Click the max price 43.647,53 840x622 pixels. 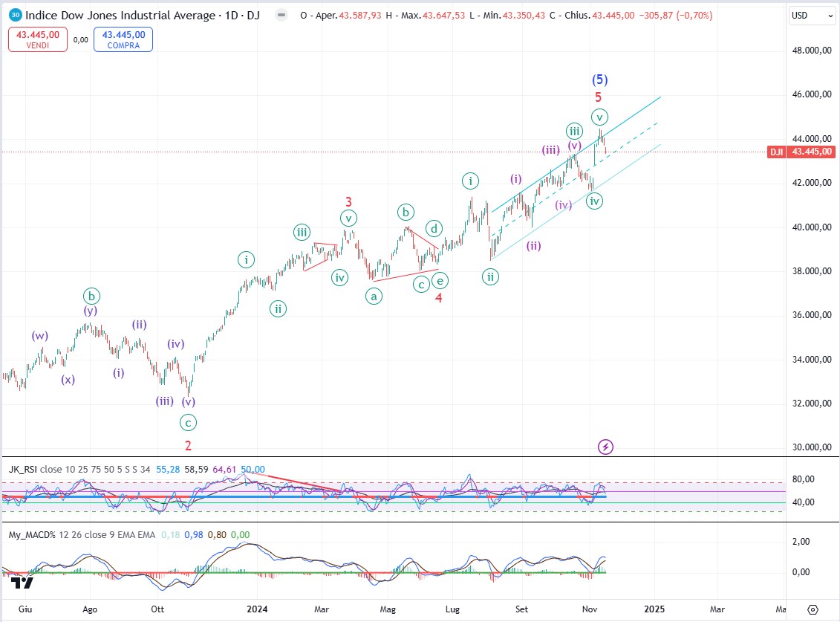443,16
